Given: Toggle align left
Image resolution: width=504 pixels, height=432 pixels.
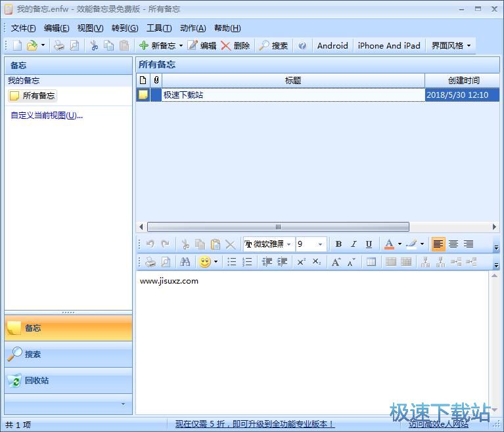Looking at the screenshot, I should (438, 244).
